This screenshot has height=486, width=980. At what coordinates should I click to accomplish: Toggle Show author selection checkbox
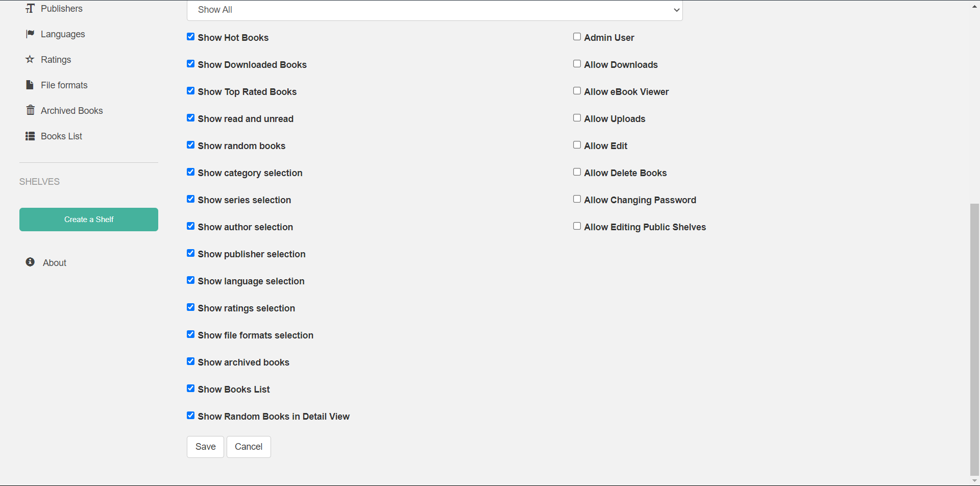[x=190, y=226]
